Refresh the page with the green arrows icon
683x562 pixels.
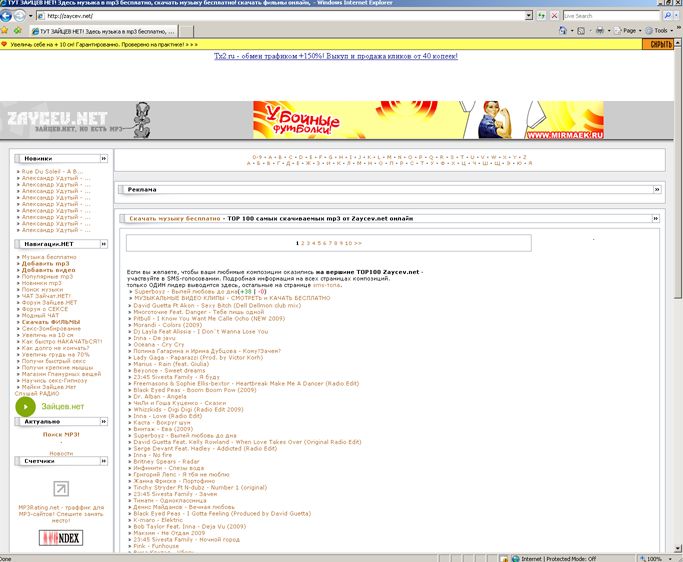point(541,16)
